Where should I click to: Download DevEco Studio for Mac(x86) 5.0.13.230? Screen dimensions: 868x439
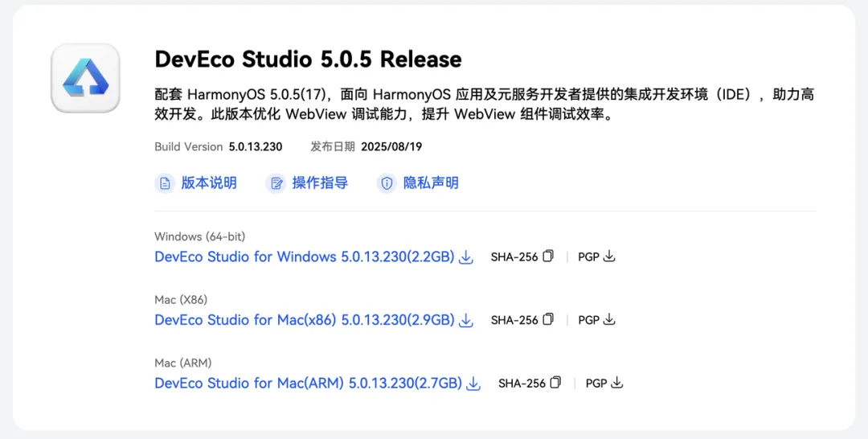(305, 320)
